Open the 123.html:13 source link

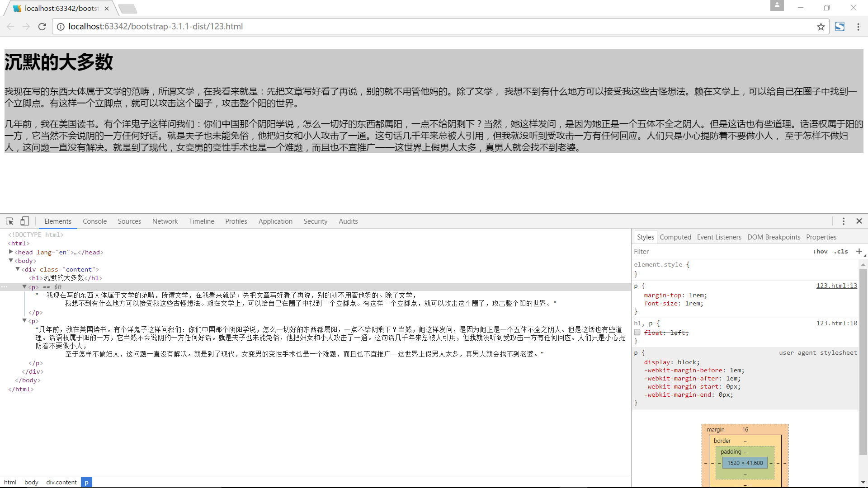(836, 286)
